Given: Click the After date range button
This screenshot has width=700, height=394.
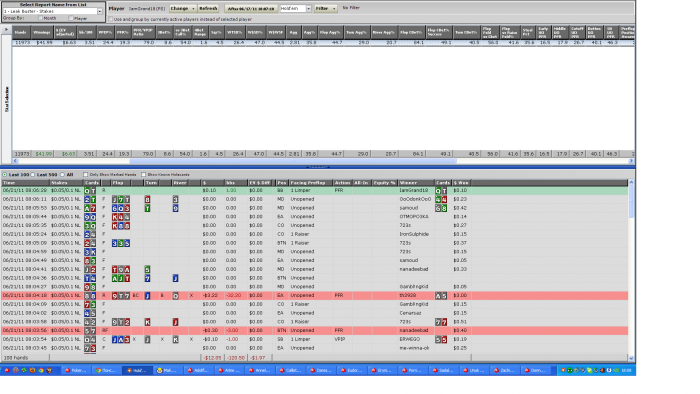Looking at the screenshot, I should point(251,8).
